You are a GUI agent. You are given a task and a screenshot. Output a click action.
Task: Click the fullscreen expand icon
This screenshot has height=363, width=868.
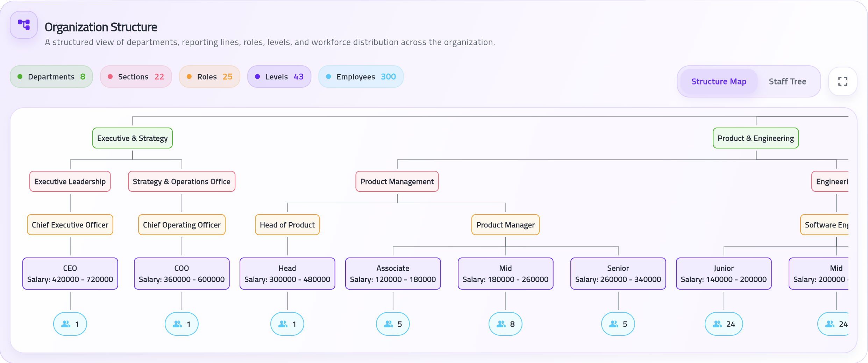click(x=842, y=81)
